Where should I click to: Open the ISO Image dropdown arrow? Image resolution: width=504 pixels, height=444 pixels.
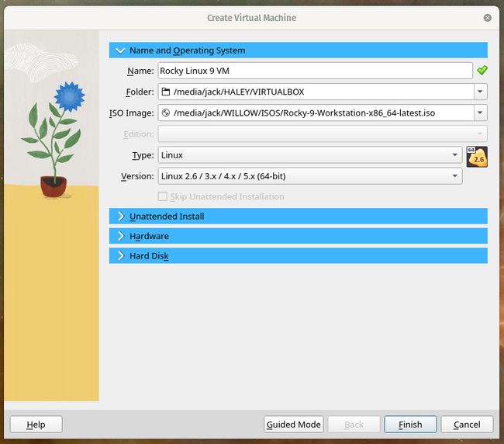480,113
